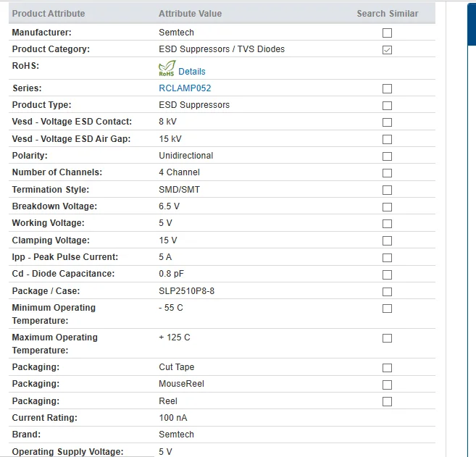Uncheck the Product Category search similar checkbox

pyautogui.click(x=387, y=50)
